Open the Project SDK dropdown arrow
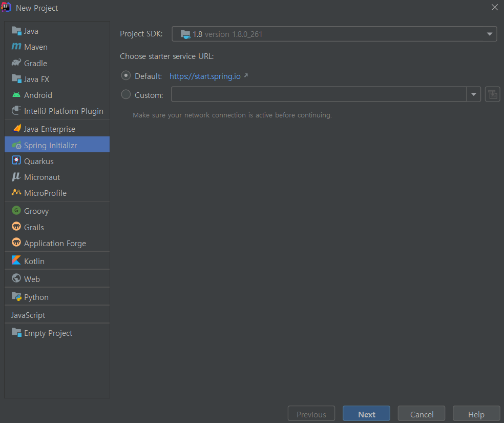The image size is (504, 423). tap(490, 34)
